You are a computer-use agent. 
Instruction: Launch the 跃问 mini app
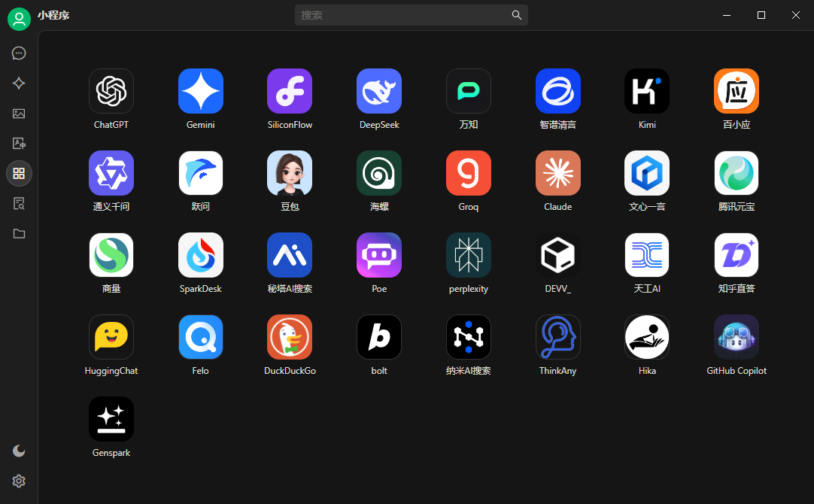point(200,173)
